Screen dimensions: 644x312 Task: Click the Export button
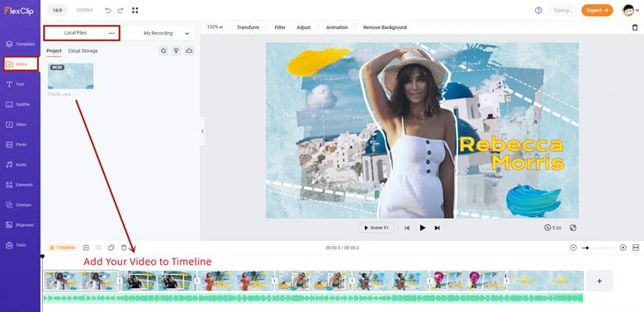click(x=597, y=10)
